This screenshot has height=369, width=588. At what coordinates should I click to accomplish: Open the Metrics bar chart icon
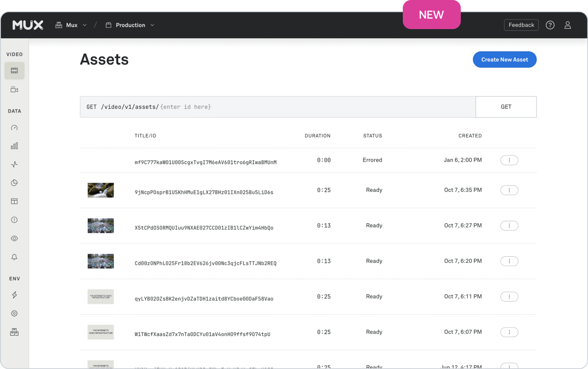pos(14,146)
